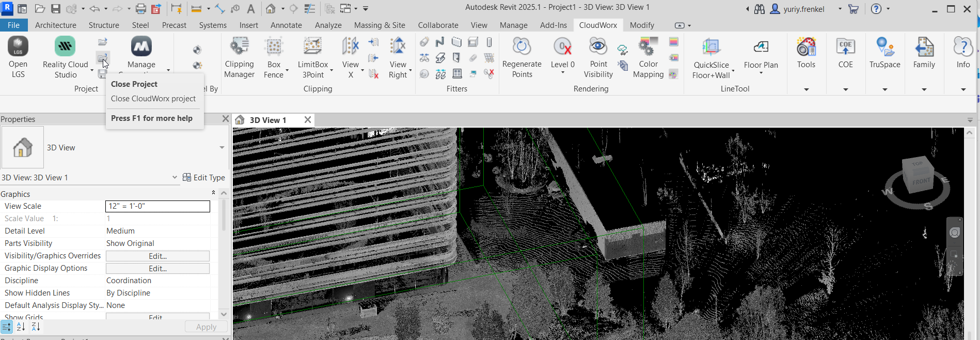Viewport: 980px width, 340px height.
Task: Select the Box Fence tool
Action: tap(274, 57)
